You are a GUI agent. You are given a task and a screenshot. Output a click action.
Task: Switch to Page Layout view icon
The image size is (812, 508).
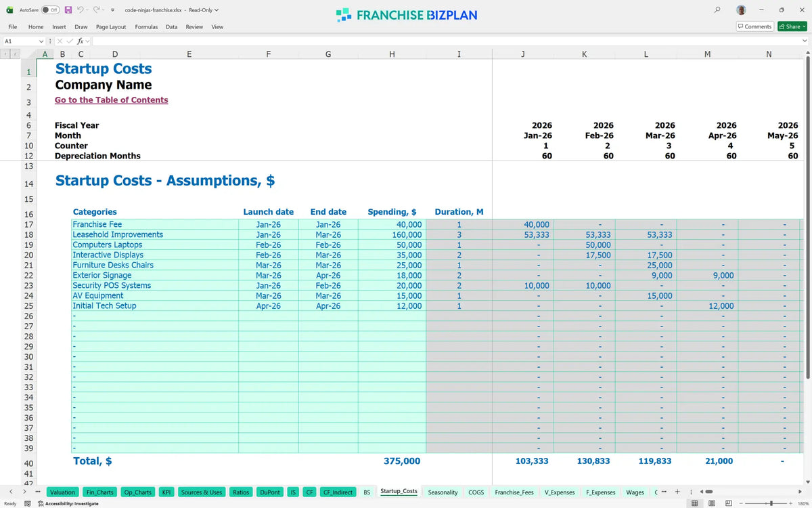pyautogui.click(x=712, y=503)
